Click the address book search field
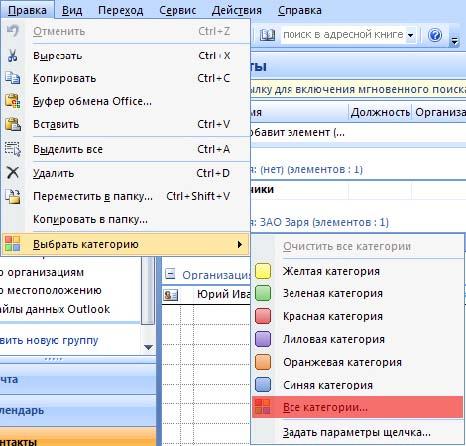 pos(343,34)
